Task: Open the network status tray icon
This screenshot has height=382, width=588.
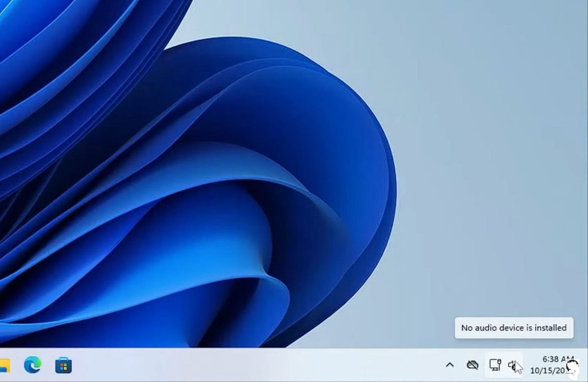Action: (495, 365)
